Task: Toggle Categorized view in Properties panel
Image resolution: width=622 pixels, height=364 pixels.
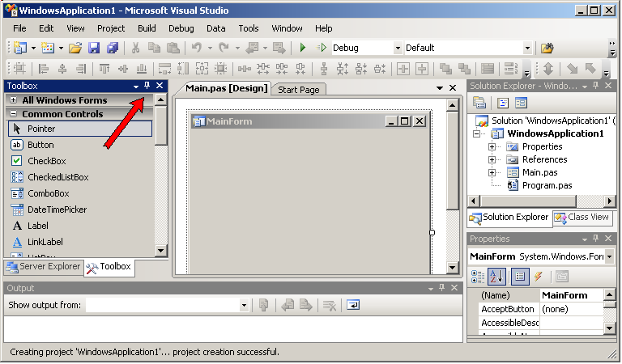Action: click(478, 277)
